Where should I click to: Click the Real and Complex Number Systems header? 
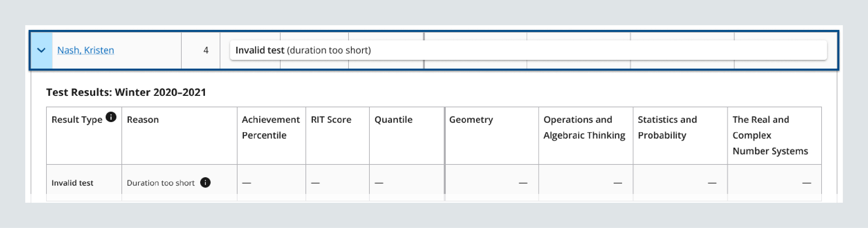click(x=770, y=135)
